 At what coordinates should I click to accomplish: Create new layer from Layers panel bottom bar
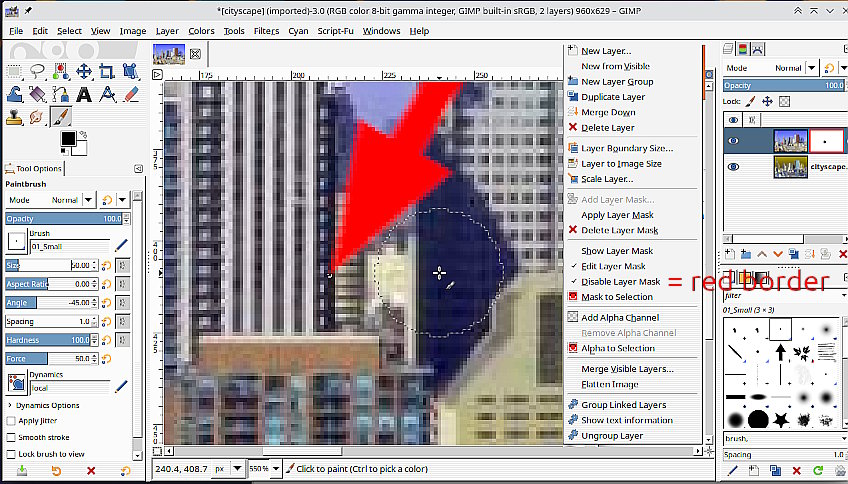730,253
